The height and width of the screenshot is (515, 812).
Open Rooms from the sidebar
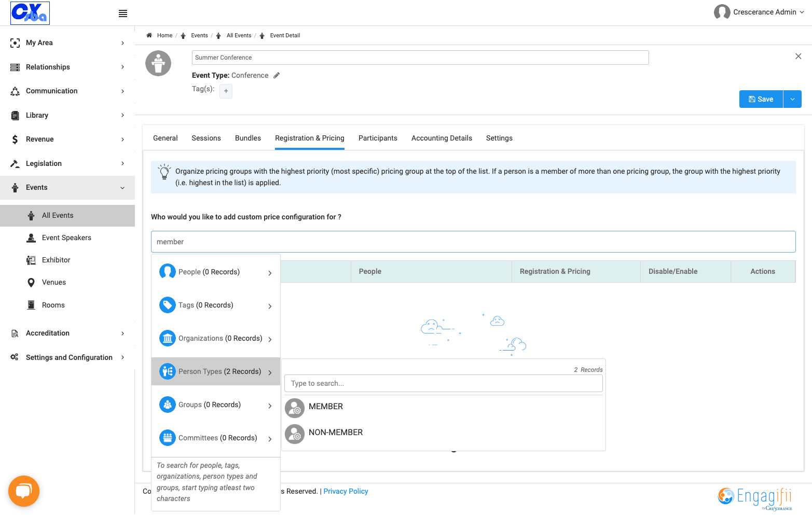click(x=53, y=305)
